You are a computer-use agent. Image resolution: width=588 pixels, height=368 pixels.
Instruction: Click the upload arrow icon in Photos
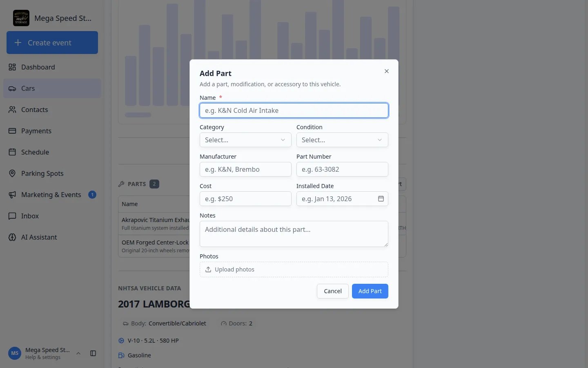click(208, 269)
